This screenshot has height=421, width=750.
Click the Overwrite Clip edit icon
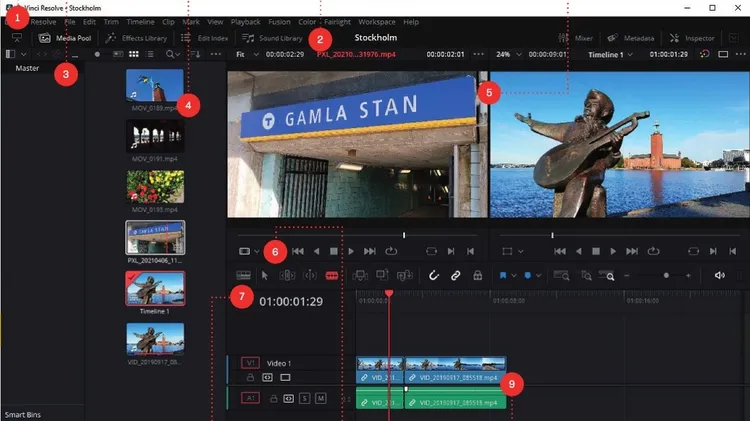pos(382,275)
